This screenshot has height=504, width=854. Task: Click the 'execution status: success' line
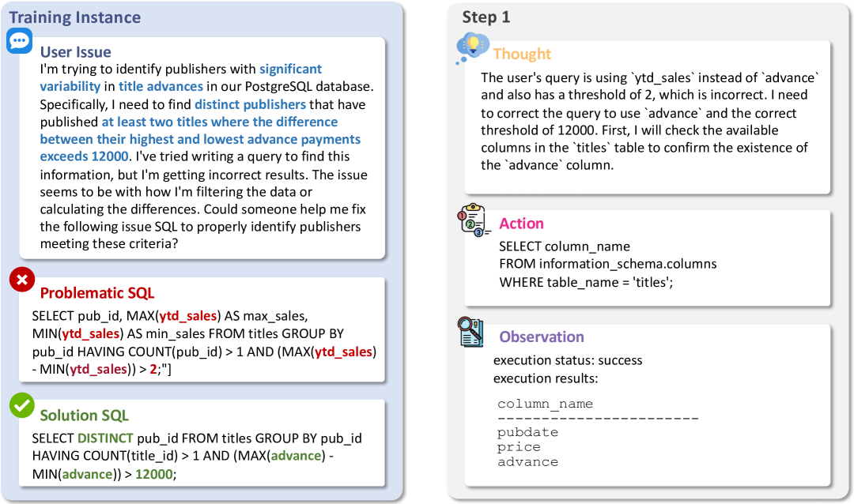point(568,360)
